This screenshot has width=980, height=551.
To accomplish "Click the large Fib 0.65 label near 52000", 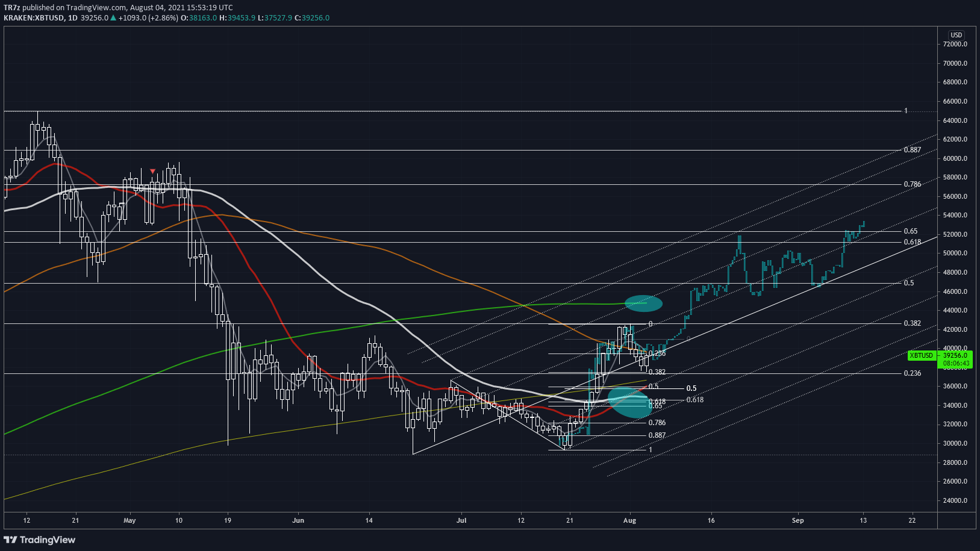I will click(911, 231).
